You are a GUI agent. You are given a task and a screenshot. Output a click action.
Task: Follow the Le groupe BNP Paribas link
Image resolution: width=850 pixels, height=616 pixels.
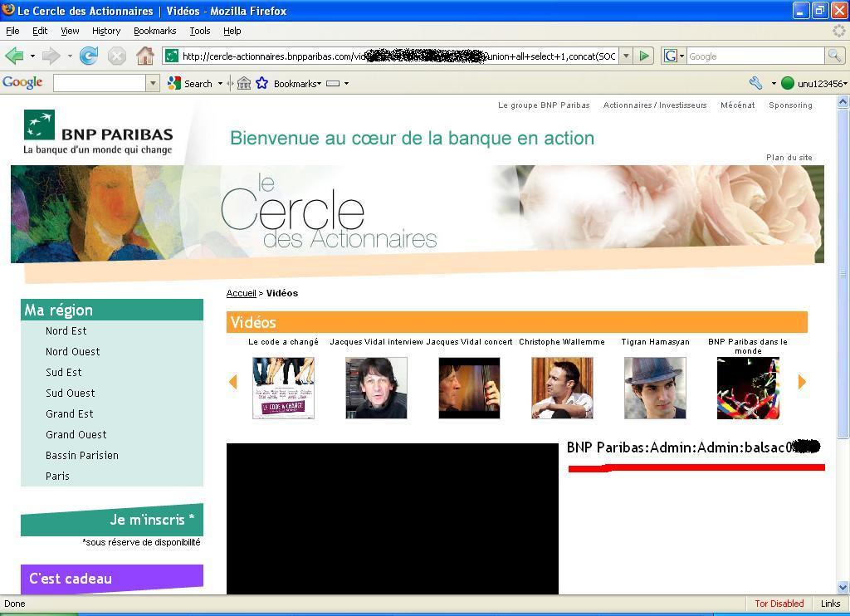[544, 105]
